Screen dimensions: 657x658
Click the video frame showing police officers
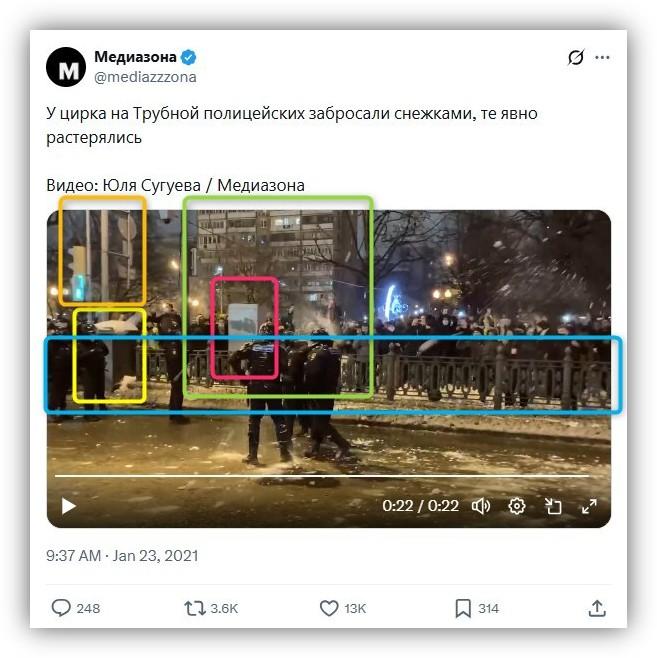(x=328, y=368)
